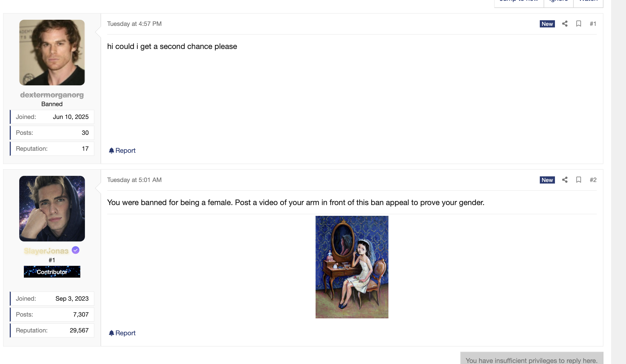Click the New badge on post #2
This screenshot has height=364, width=626.
coord(547,180)
